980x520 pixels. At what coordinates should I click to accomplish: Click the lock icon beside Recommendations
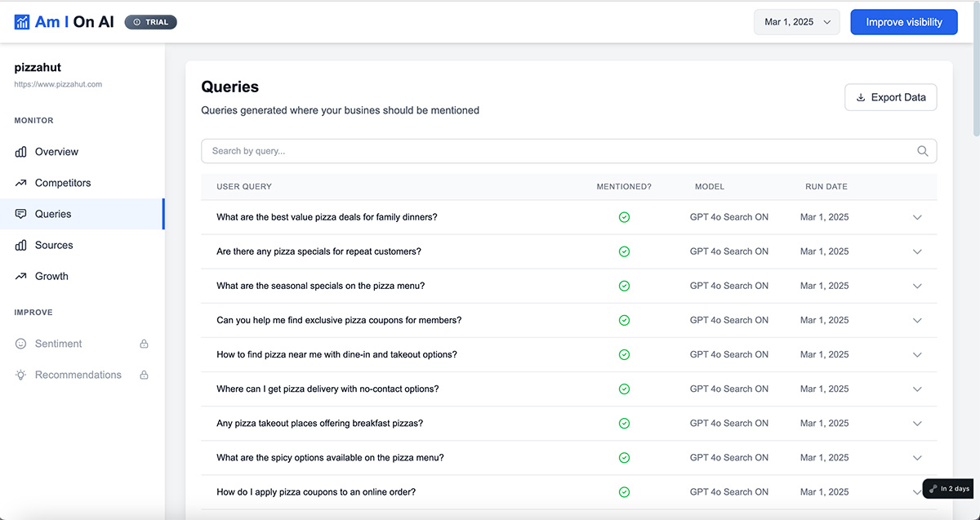point(144,375)
